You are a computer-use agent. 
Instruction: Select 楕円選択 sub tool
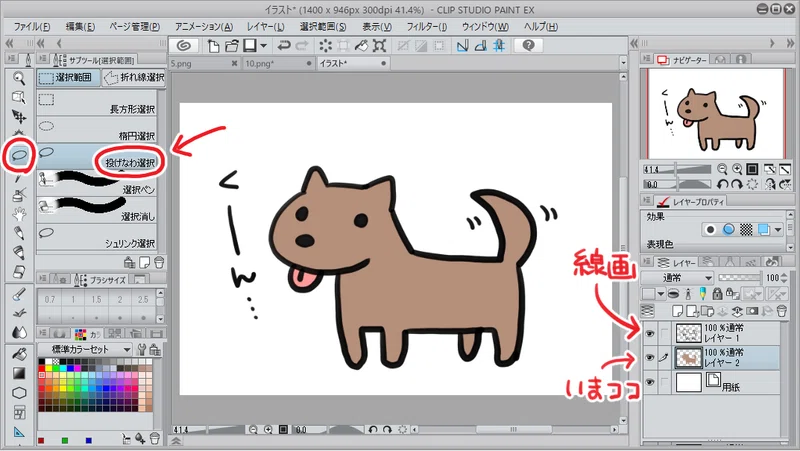pos(97,130)
